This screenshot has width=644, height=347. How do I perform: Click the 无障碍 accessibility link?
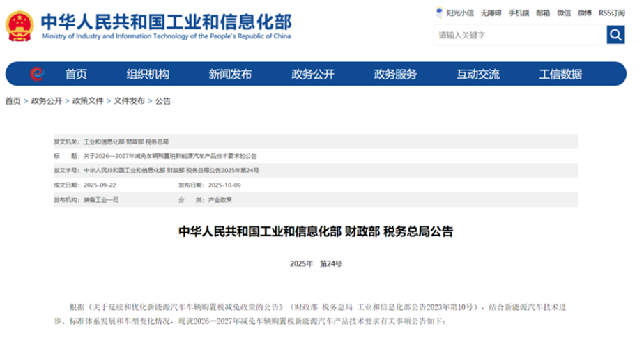491,13
